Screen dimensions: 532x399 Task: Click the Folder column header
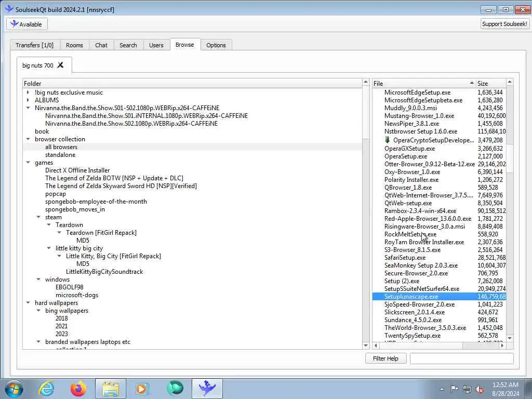[x=192, y=84]
